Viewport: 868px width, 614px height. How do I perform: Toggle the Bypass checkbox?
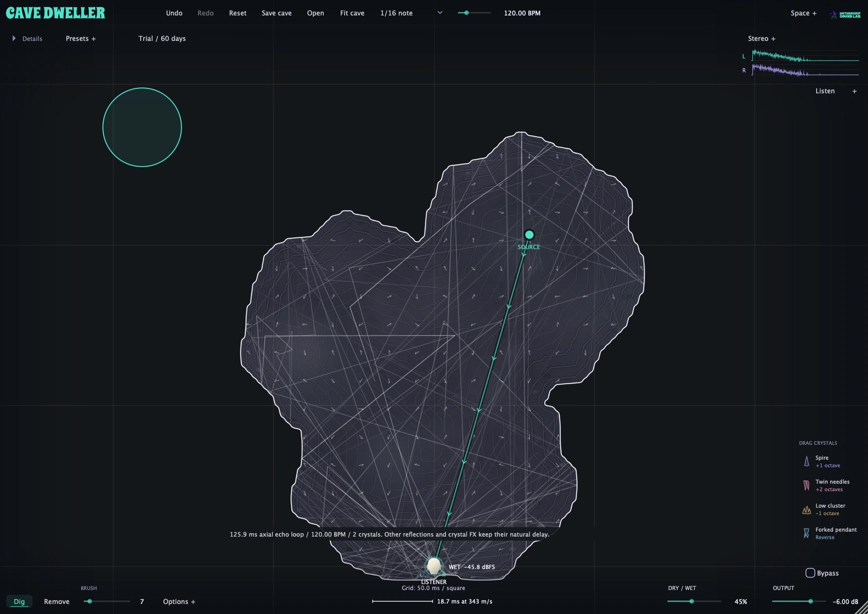[810, 573]
